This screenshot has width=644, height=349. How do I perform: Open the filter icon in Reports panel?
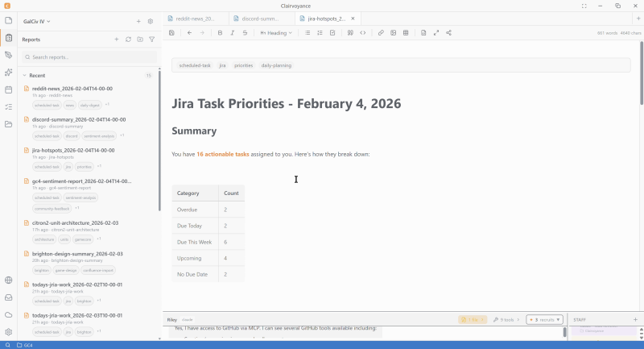151,39
